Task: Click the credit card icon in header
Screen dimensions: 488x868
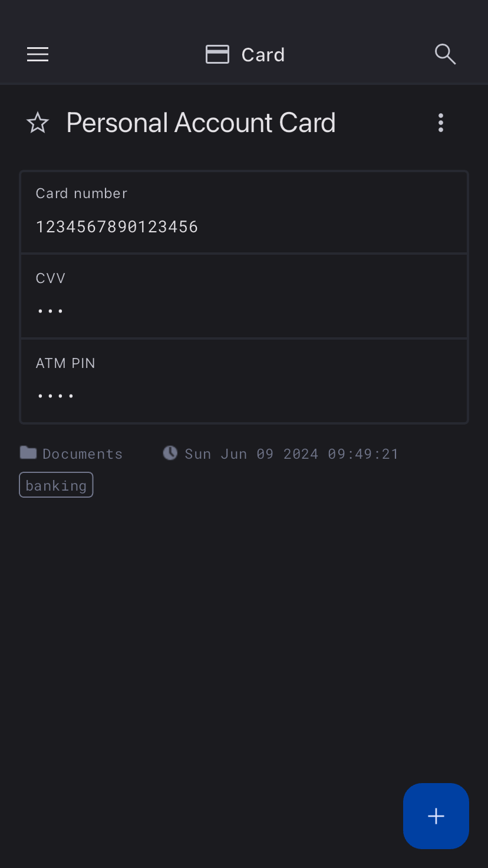Action: point(217,55)
